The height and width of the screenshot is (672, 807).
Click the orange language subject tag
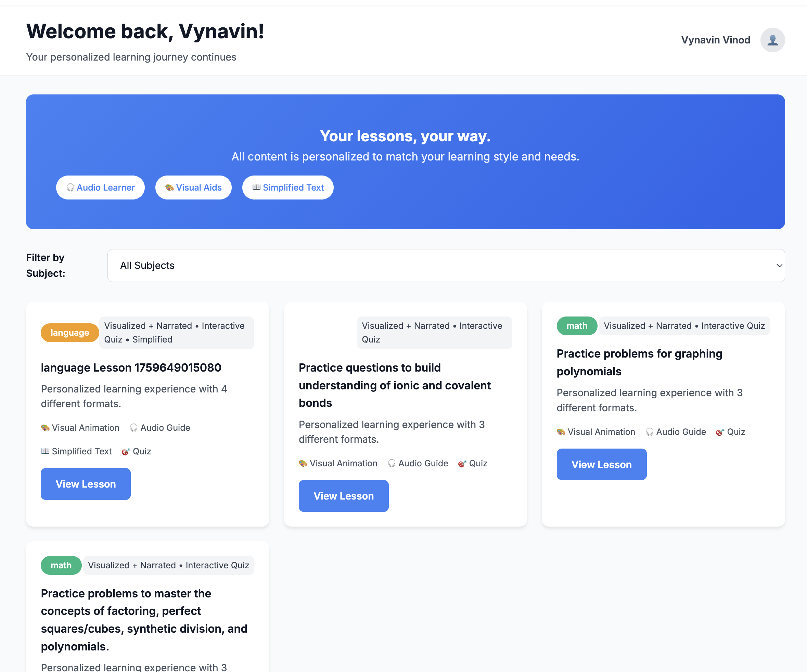(x=69, y=333)
